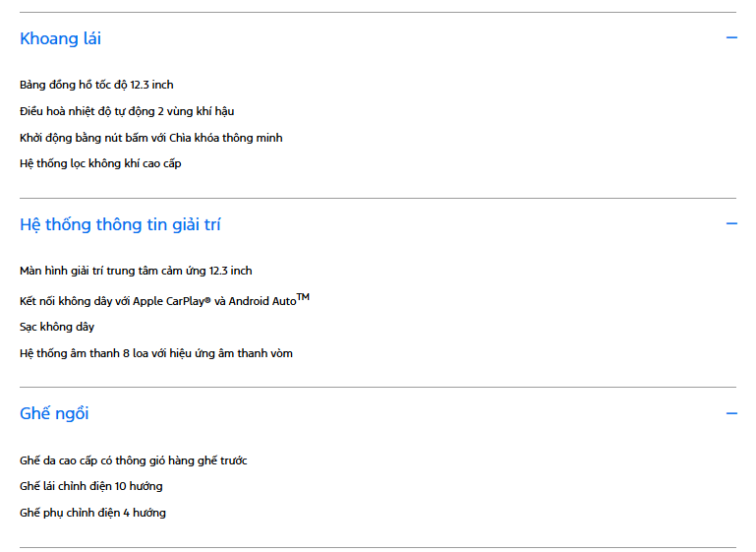Click the Apple CarPlay and Android Auto line
The height and width of the screenshot is (552, 756).
point(164,300)
